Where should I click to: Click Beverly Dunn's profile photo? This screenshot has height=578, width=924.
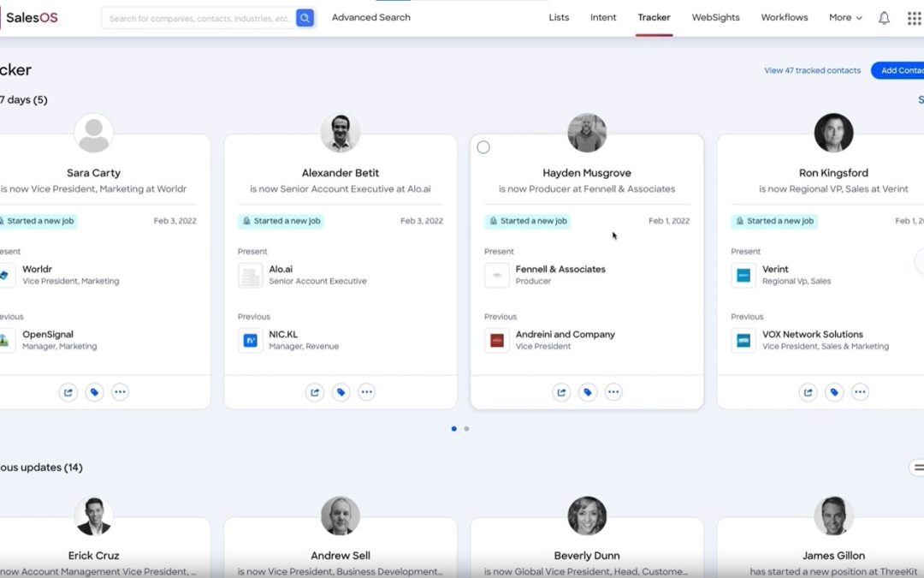586,516
